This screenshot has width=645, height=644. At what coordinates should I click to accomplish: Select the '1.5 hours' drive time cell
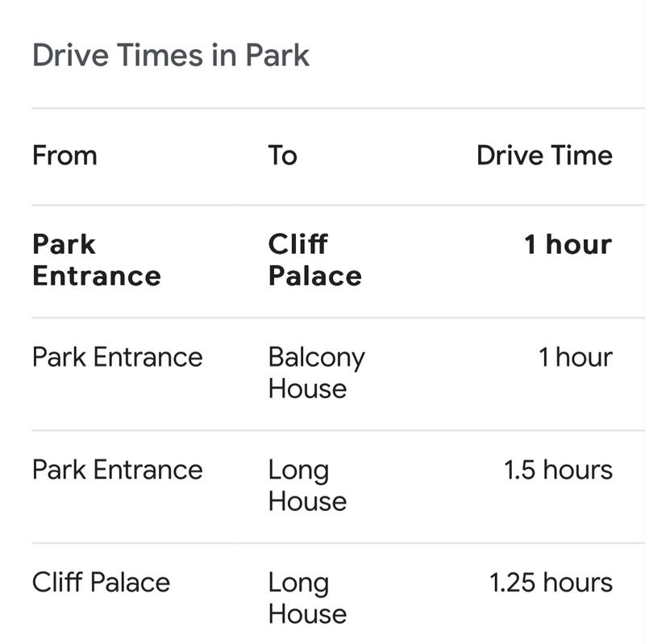point(559,470)
